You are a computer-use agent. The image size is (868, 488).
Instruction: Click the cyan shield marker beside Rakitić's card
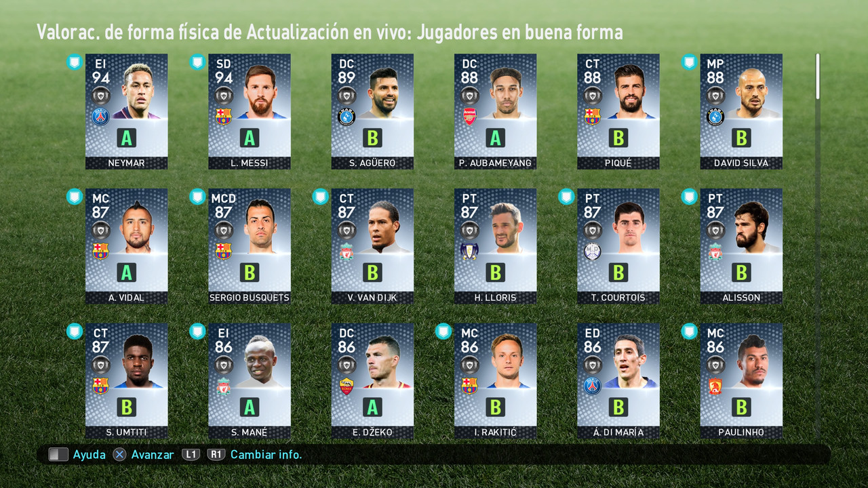coord(443,331)
